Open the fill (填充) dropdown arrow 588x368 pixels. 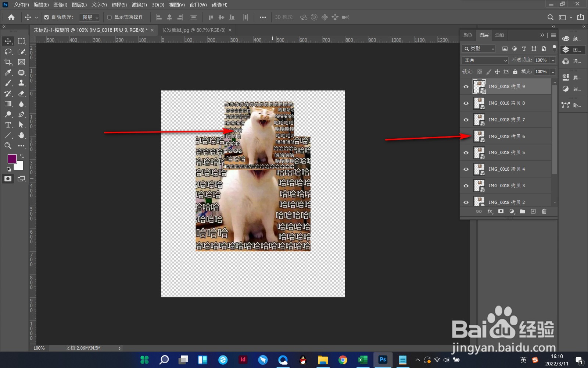[553, 72]
